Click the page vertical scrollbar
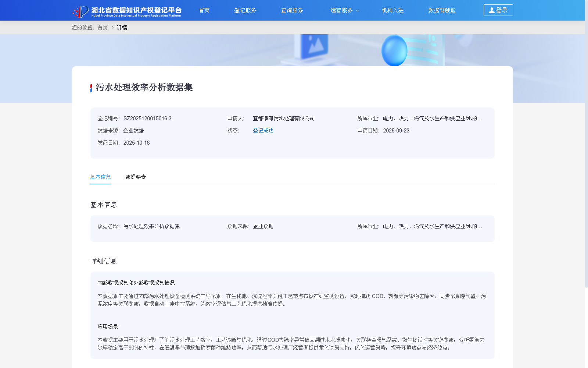The width and height of the screenshot is (588, 368). (587, 144)
